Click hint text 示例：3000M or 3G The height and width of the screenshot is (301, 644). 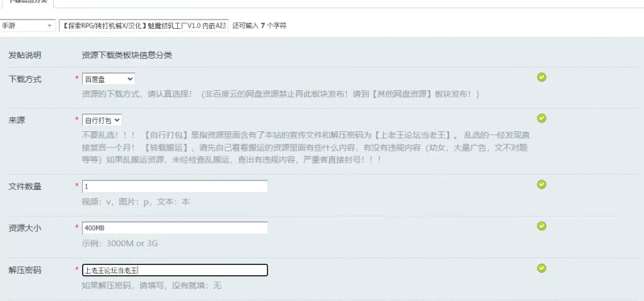click(119, 243)
